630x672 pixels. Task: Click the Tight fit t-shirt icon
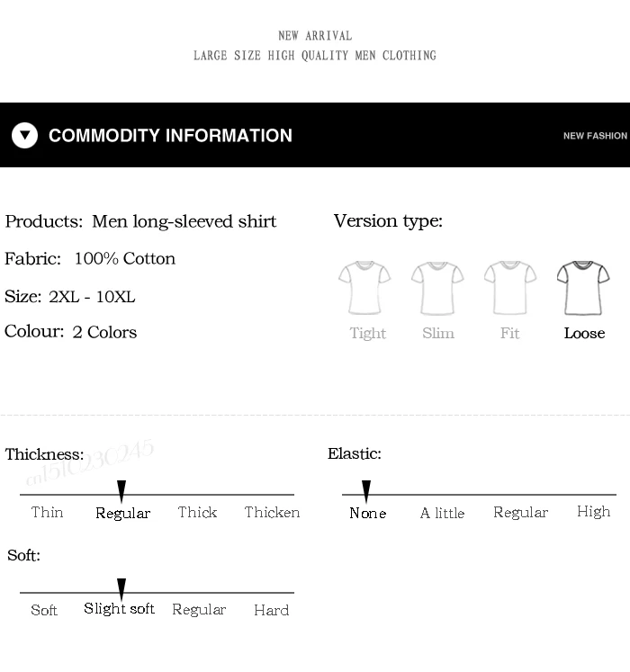(364, 287)
